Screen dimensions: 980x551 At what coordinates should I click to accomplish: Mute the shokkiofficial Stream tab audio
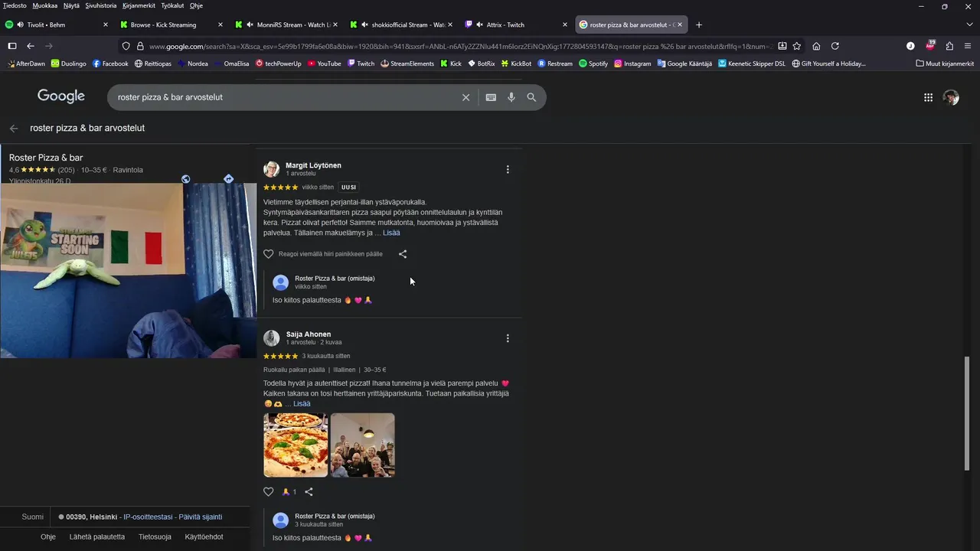tap(365, 24)
